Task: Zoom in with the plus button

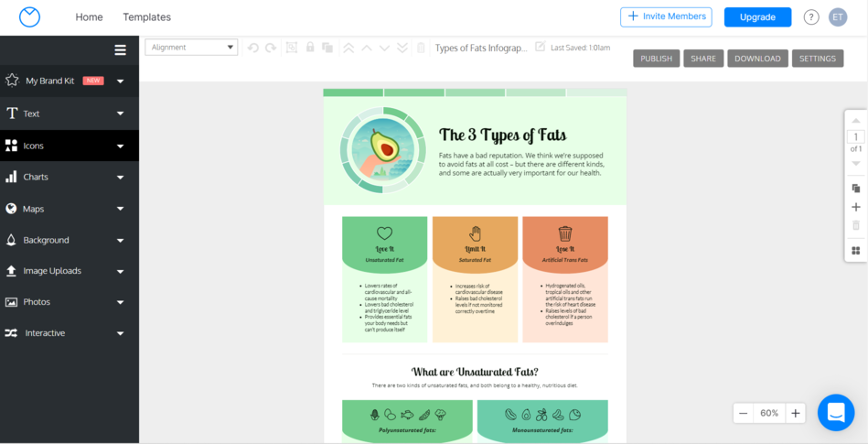Action: coord(796,413)
